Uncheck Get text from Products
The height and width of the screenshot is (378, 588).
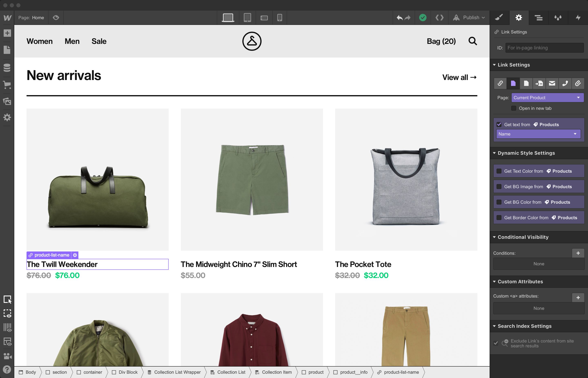[499, 125]
